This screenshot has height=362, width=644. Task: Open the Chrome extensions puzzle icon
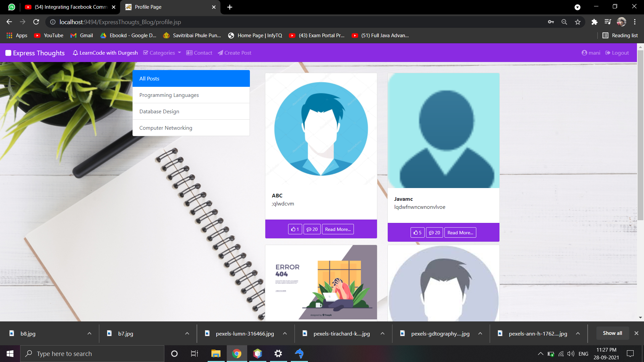[594, 22]
